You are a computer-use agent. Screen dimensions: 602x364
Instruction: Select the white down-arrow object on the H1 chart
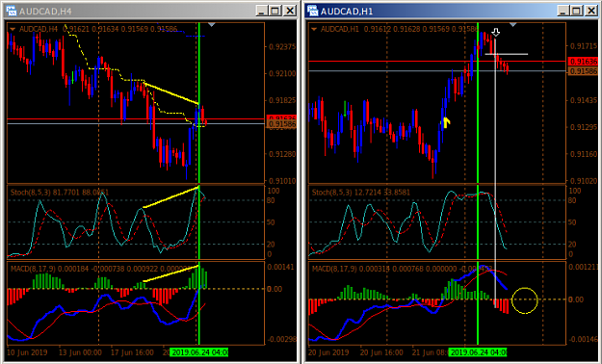[496, 32]
